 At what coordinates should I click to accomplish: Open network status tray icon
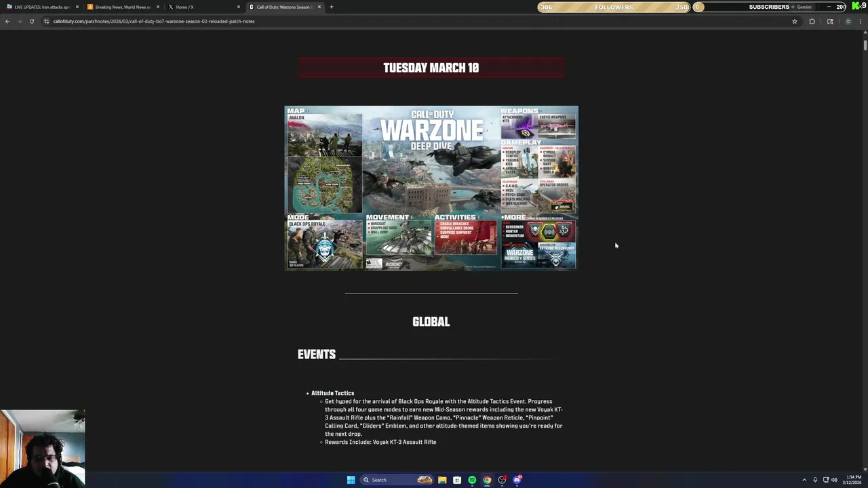point(825,480)
